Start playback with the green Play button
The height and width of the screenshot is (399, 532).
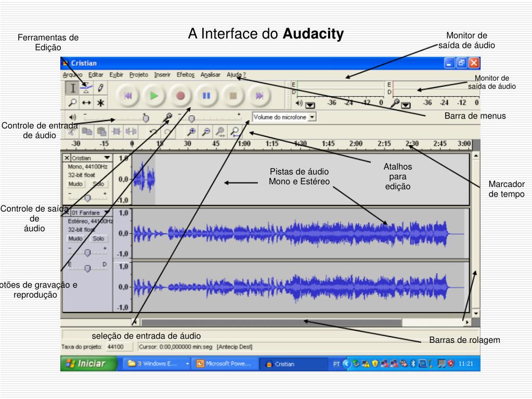tap(154, 96)
